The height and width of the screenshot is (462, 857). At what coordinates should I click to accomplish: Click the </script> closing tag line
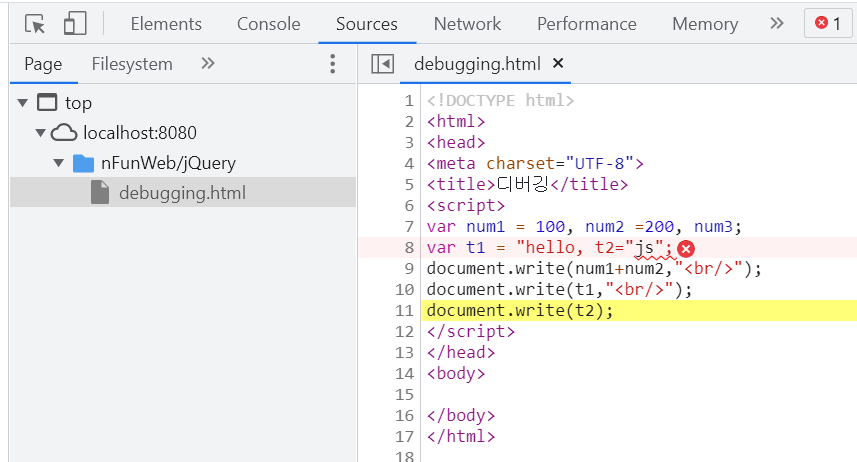tap(471, 331)
